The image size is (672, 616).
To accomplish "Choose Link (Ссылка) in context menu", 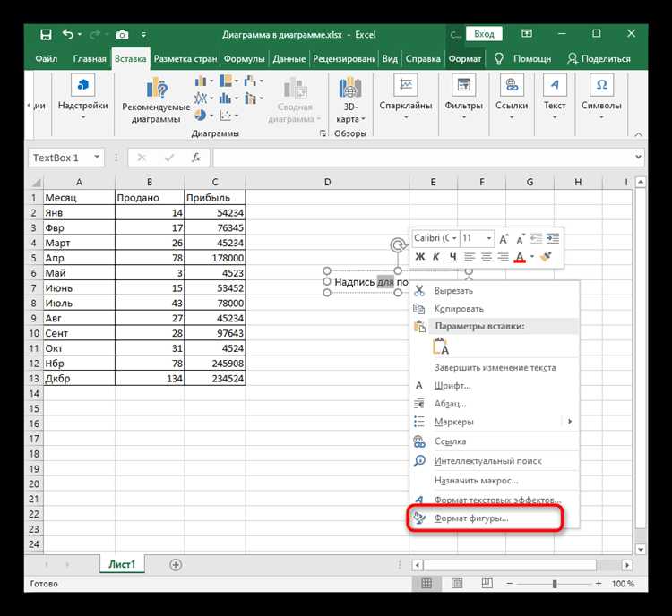I will coord(494,441).
